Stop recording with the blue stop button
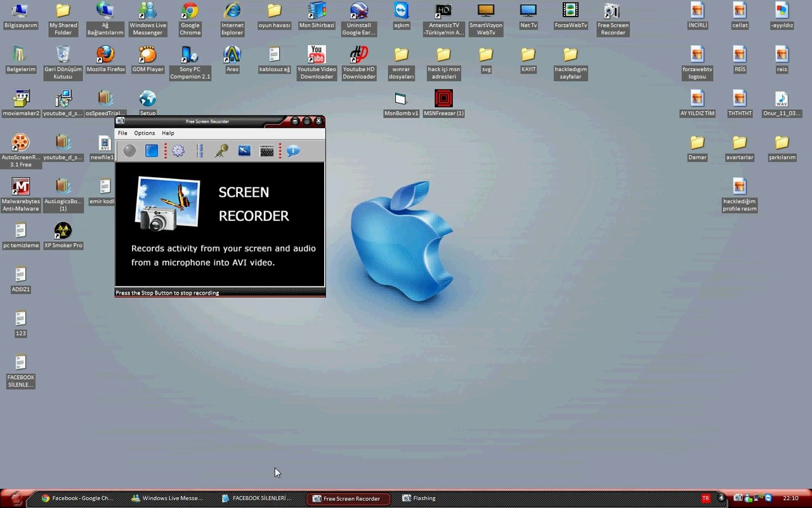 (x=152, y=150)
